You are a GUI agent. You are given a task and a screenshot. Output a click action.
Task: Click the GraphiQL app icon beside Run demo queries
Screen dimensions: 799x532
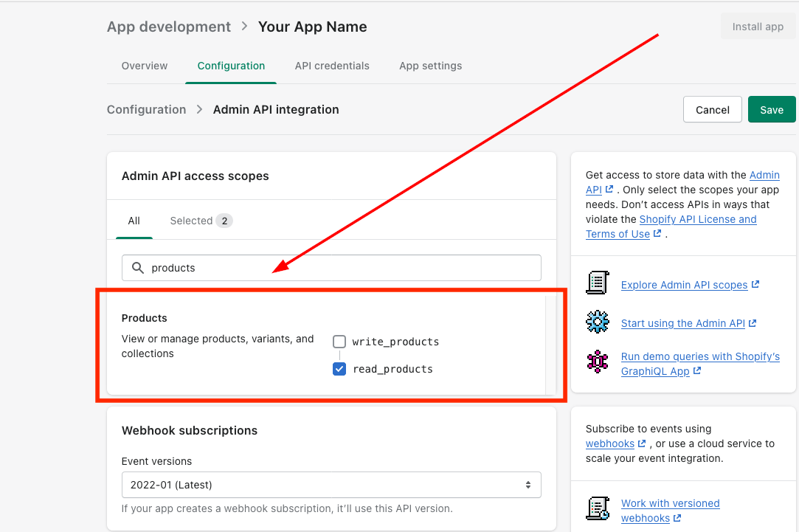click(x=598, y=362)
